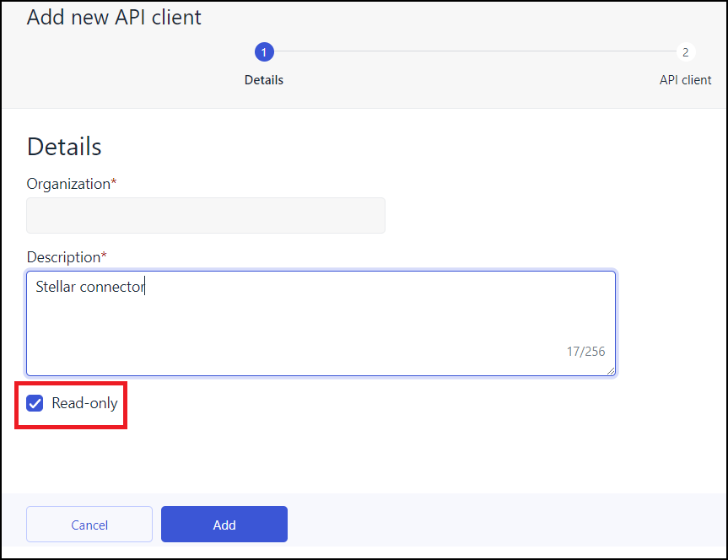
Task: Click the Details section heading
Action: click(x=64, y=147)
